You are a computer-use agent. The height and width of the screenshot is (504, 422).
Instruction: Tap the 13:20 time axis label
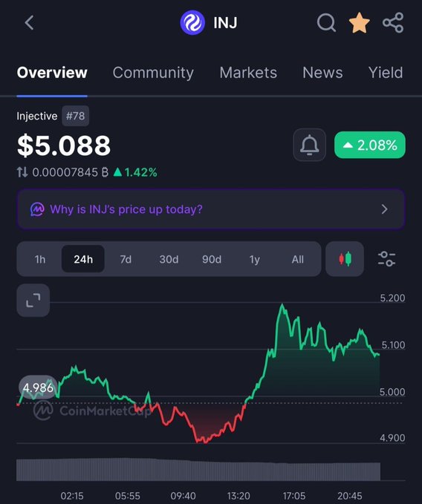click(x=238, y=496)
